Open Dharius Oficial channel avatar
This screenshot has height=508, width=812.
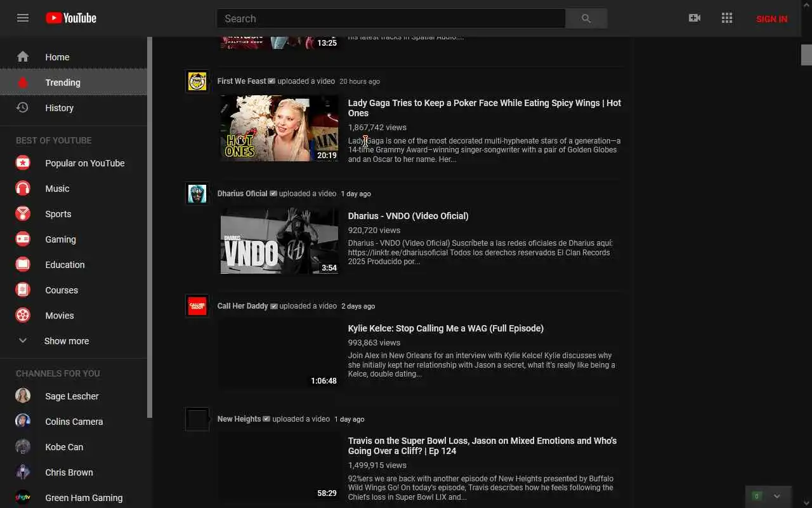coord(197,194)
